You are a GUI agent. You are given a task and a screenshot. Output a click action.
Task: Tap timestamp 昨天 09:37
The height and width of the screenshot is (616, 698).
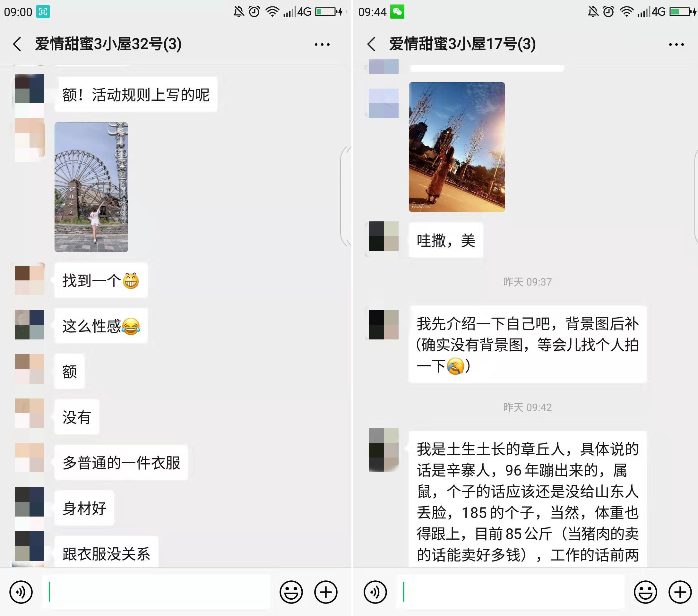pyautogui.click(x=527, y=282)
